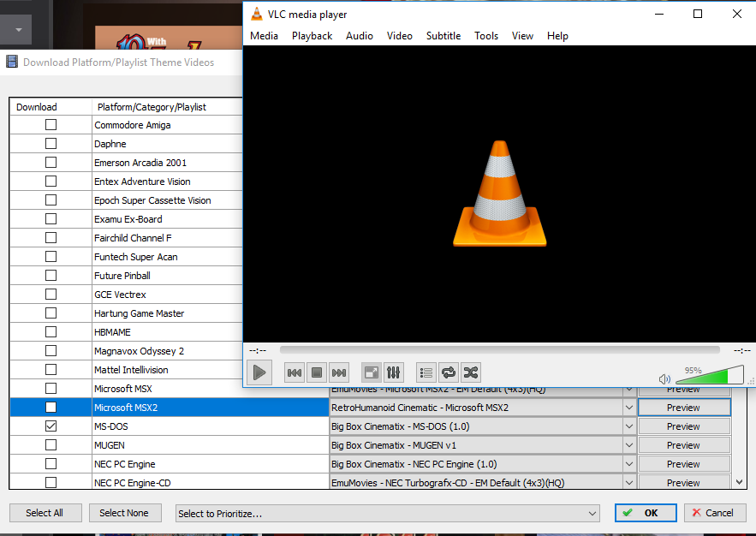Check the MUGEN download checkbox

[51, 445]
